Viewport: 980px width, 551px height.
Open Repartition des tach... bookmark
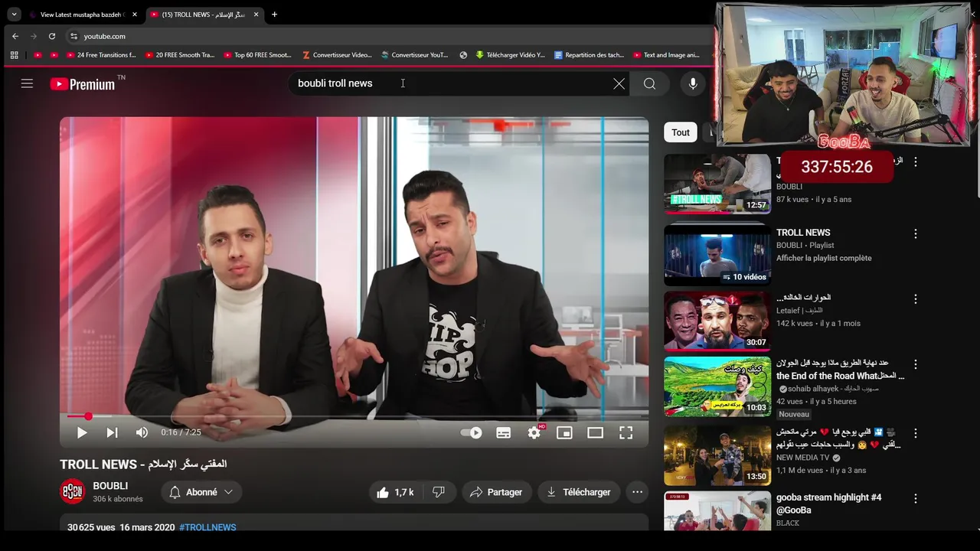click(x=589, y=55)
